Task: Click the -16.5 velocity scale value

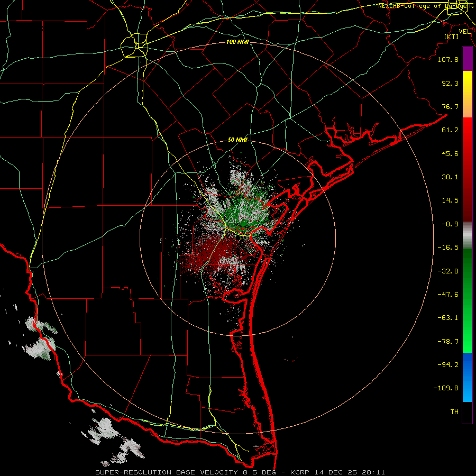Action: pyautogui.click(x=448, y=248)
